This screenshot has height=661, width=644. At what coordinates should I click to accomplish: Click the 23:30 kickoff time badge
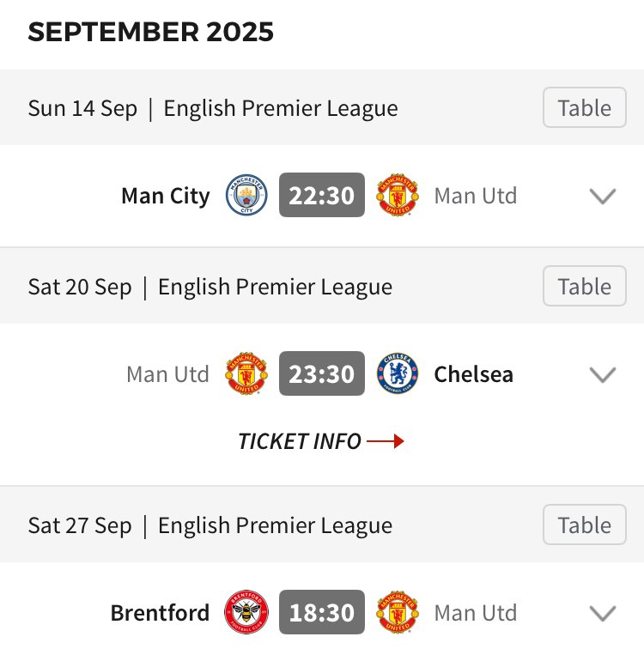pos(322,373)
